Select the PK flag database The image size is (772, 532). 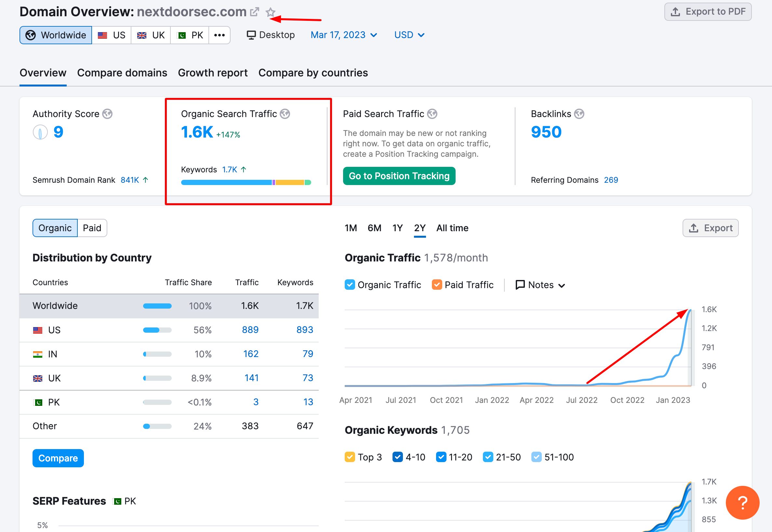(190, 35)
